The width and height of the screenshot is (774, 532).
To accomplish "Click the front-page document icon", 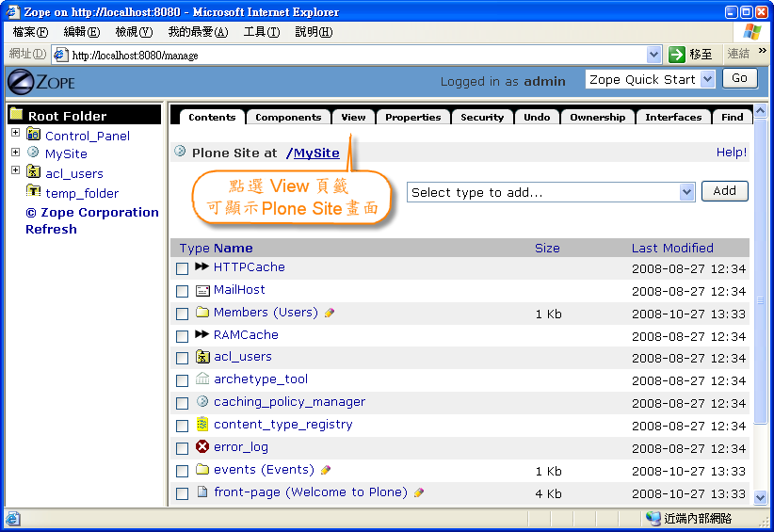I will click(x=202, y=491).
